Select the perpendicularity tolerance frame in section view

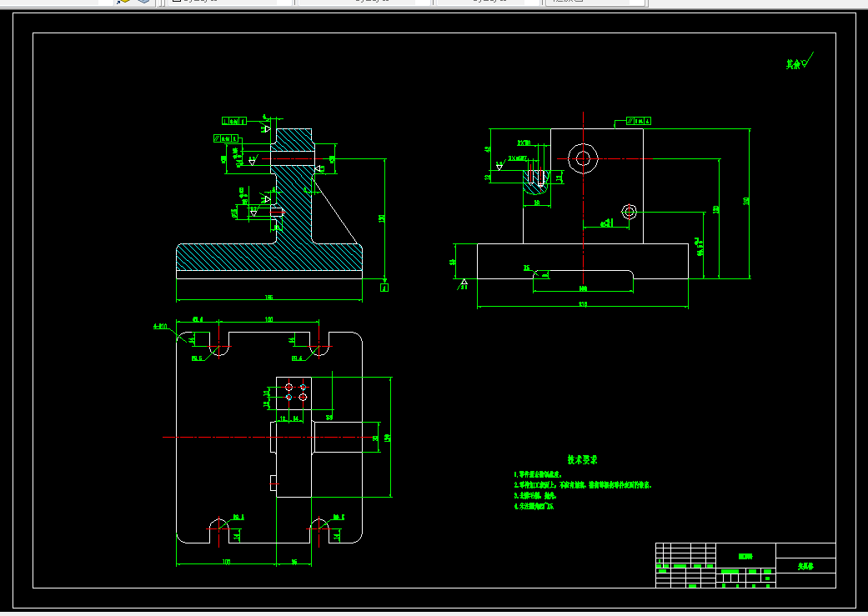(233, 121)
